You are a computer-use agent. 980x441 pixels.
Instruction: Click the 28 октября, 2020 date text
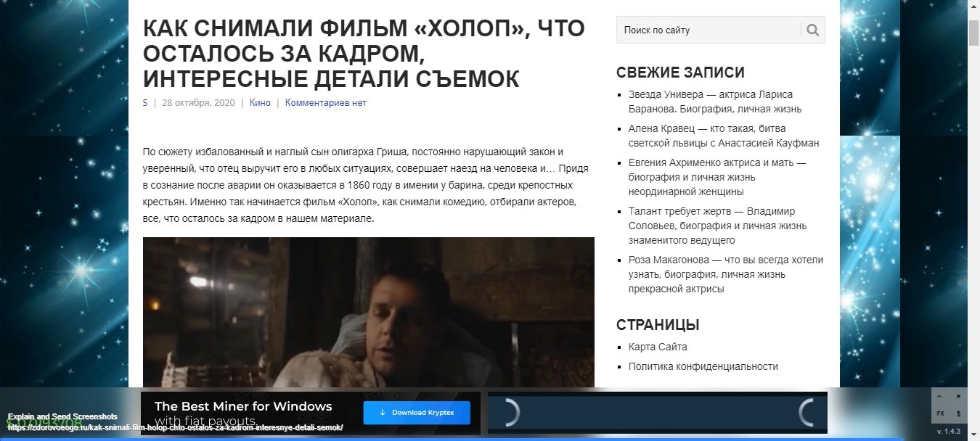pyautogui.click(x=198, y=103)
